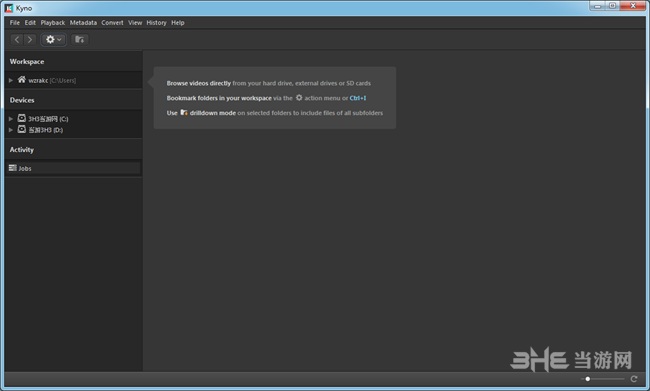Click the Devices section header

pos(22,100)
